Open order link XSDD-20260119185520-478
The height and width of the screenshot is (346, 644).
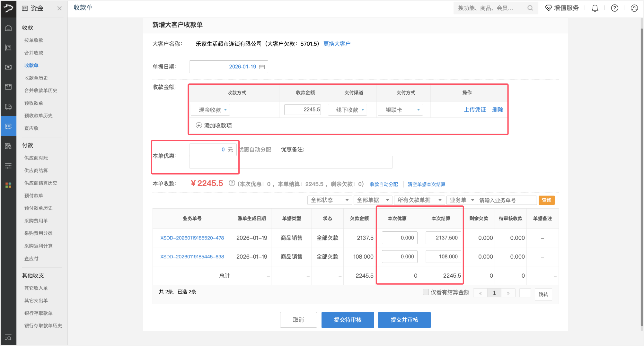tap(192, 238)
